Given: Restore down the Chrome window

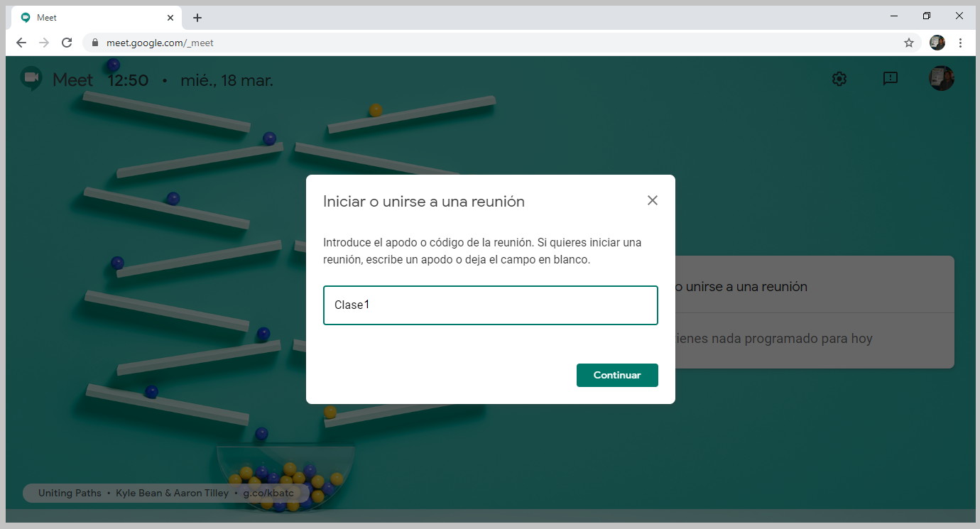Looking at the screenshot, I should (x=927, y=16).
